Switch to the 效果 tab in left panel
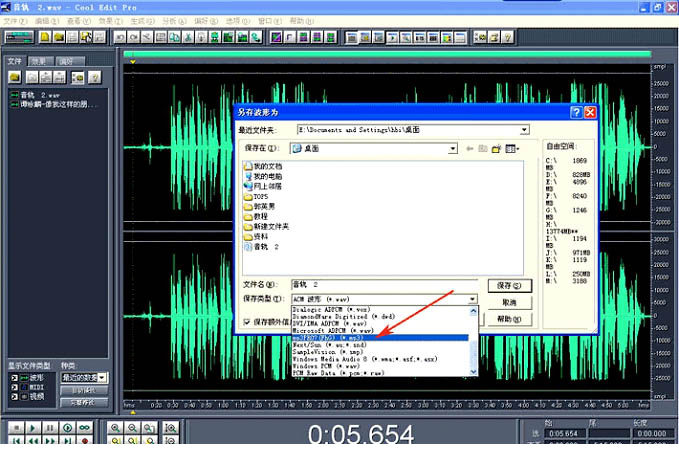The height and width of the screenshot is (461, 679). tap(40, 61)
